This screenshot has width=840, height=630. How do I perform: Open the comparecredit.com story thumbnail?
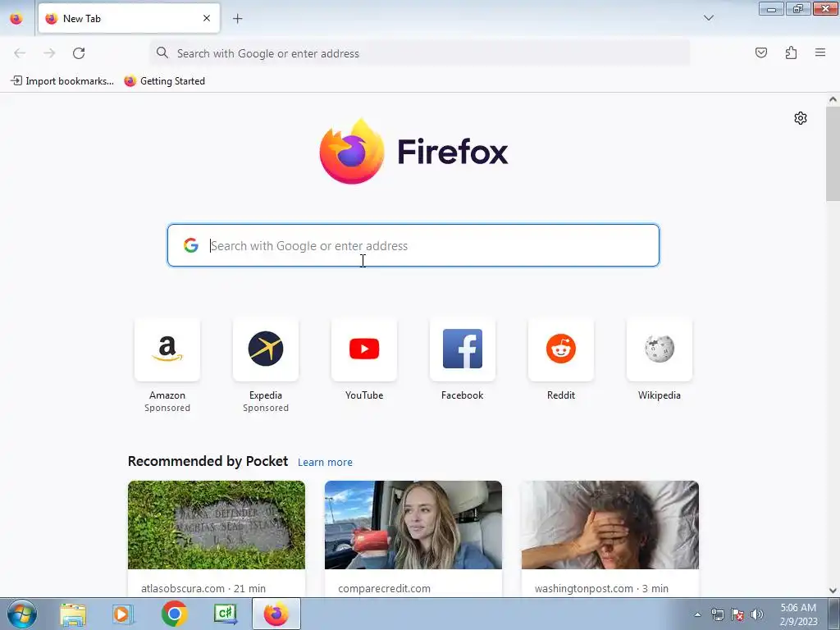tap(413, 525)
